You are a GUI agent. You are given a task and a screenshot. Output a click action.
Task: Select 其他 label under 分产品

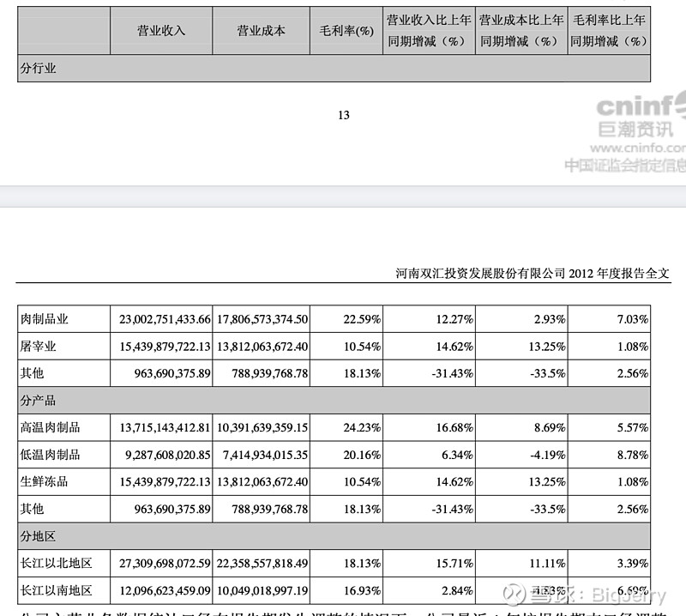click(x=32, y=508)
